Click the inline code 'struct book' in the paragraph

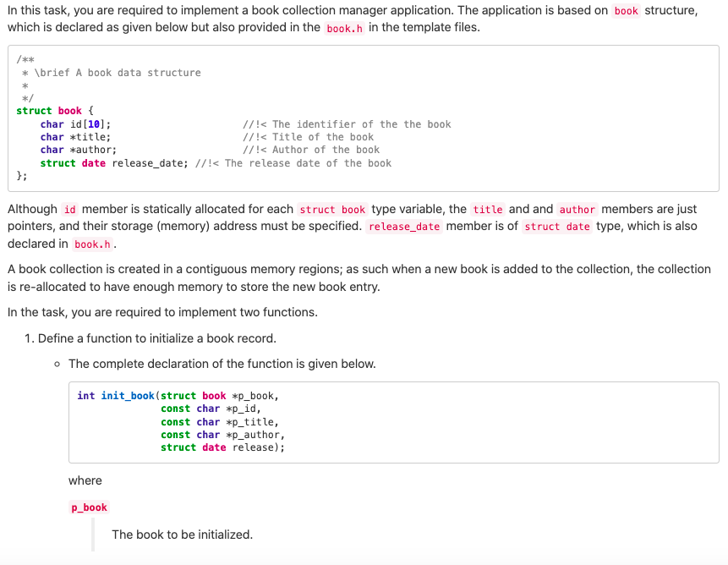(332, 210)
